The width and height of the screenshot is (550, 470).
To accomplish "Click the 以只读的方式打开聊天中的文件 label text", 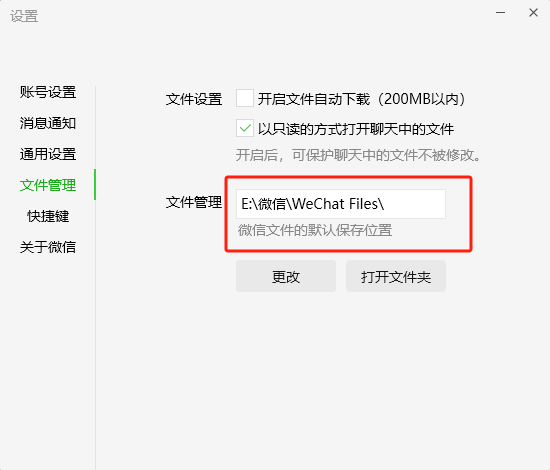I will tap(356, 129).
